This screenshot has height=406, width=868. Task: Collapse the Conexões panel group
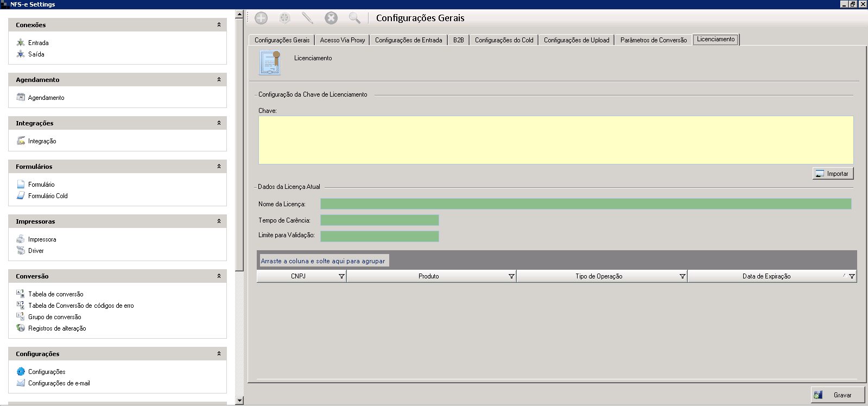[x=219, y=25]
